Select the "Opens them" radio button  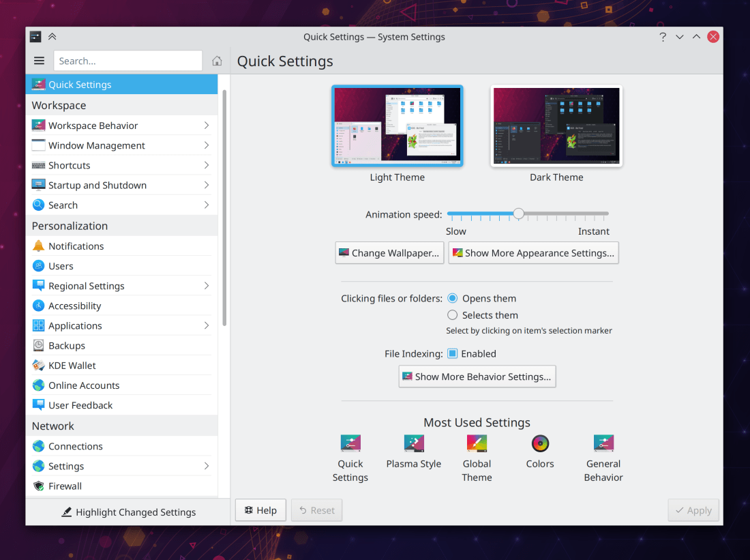point(452,299)
